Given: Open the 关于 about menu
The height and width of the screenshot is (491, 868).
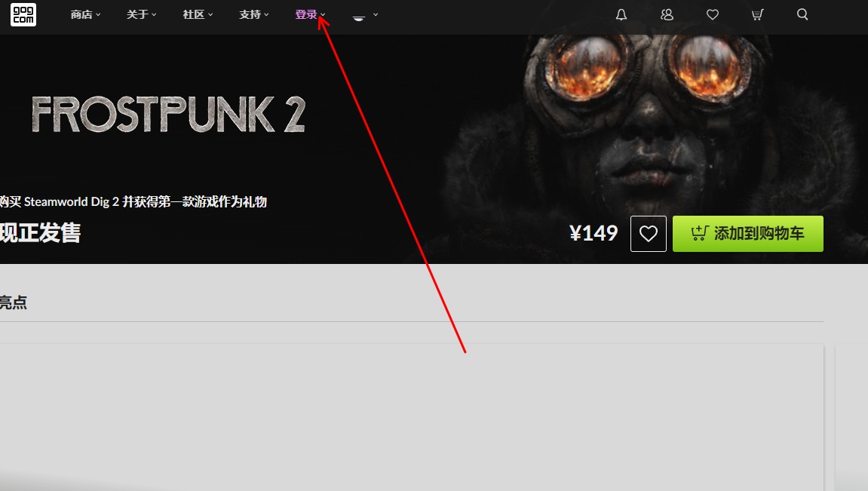Looking at the screenshot, I should point(141,15).
